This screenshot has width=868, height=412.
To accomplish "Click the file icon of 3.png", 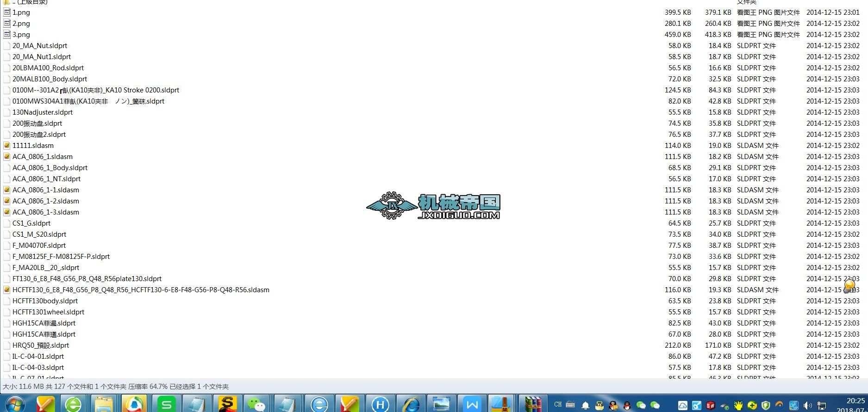I will click(x=7, y=35).
